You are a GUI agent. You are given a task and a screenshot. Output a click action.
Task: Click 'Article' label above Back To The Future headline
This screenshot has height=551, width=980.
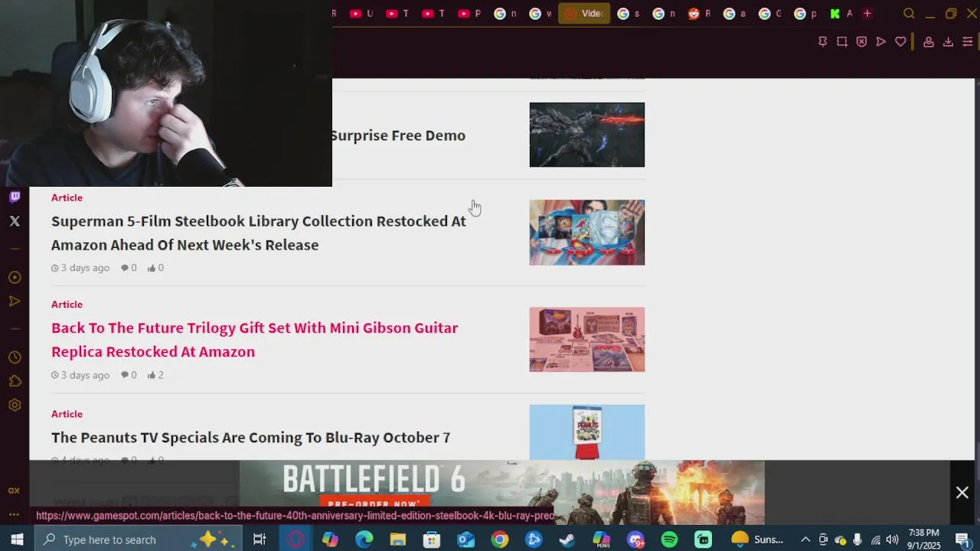[x=67, y=305]
